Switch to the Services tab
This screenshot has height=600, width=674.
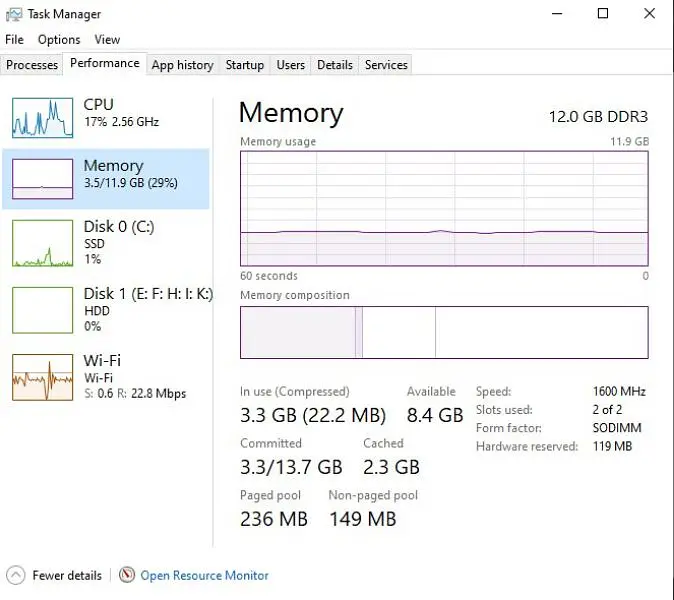(386, 65)
